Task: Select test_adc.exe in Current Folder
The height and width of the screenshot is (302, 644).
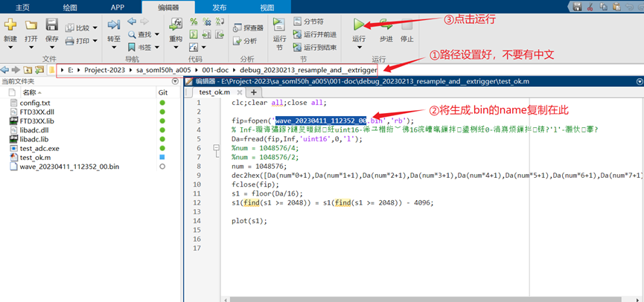Action: [x=39, y=148]
